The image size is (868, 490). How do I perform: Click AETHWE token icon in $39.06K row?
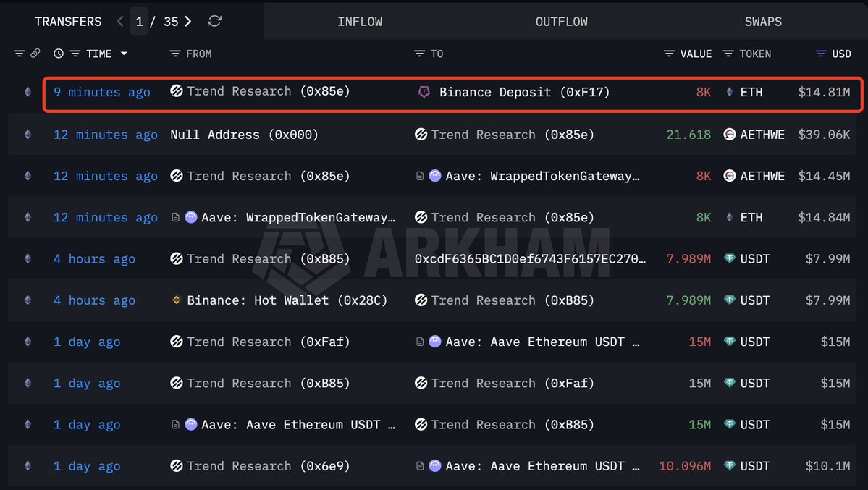tap(730, 135)
